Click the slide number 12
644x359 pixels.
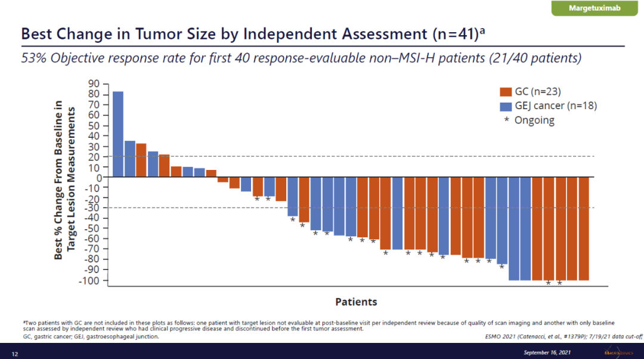click(15, 354)
